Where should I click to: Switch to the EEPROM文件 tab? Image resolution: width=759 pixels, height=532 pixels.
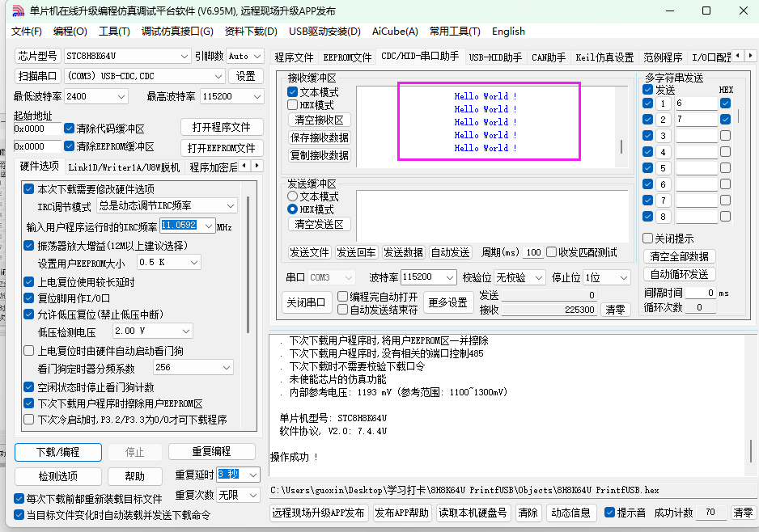(347, 57)
